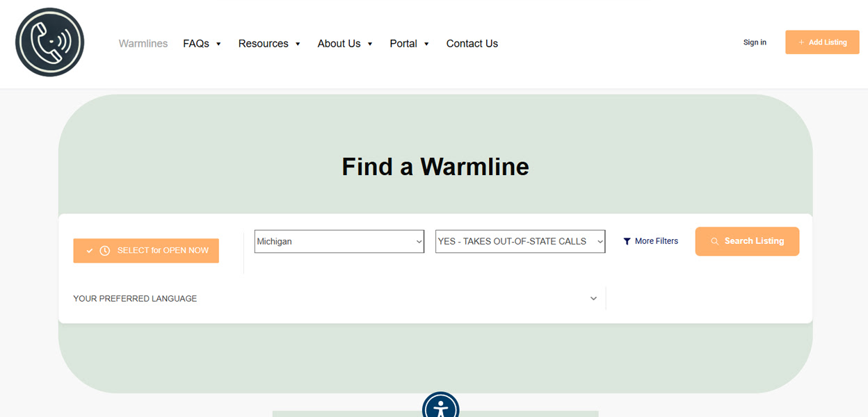The height and width of the screenshot is (417, 868).
Task: Expand the FAQs navigation dropdown
Action: point(202,43)
